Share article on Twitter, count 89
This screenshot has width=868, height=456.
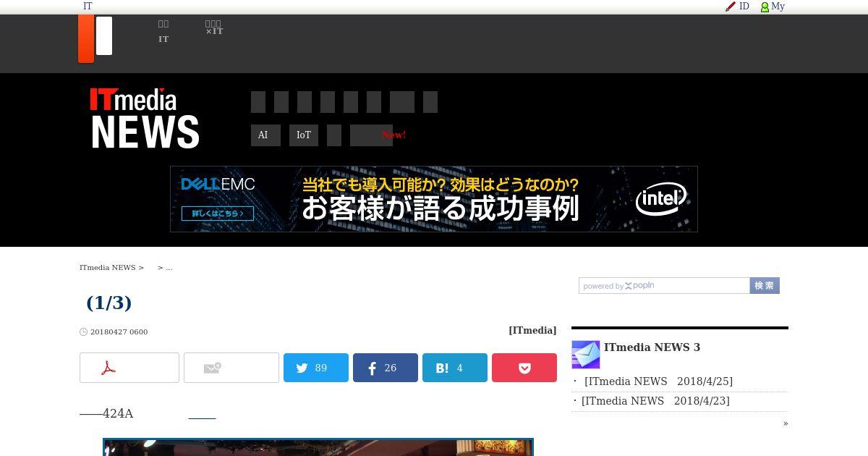pyautogui.click(x=316, y=368)
